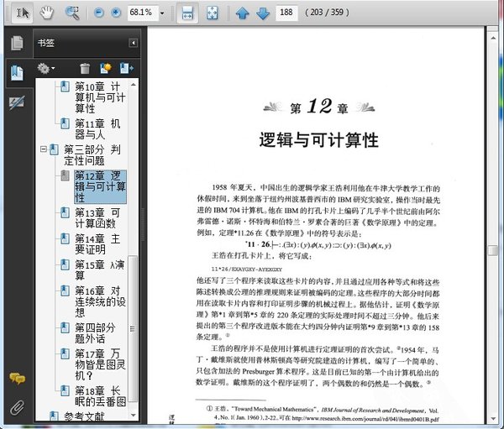Go to next page with down arrow
This screenshot has height=429, width=504.
pos(262,13)
